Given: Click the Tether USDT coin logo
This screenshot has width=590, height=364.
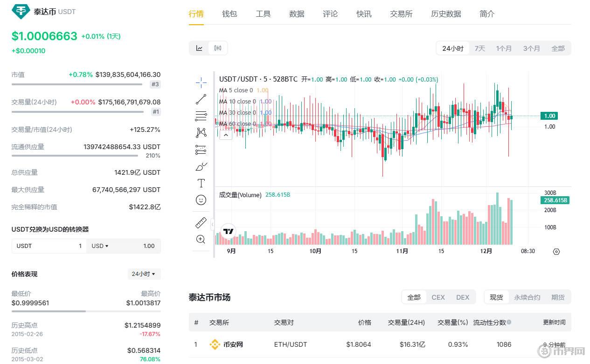Looking at the screenshot, I should (x=21, y=11).
